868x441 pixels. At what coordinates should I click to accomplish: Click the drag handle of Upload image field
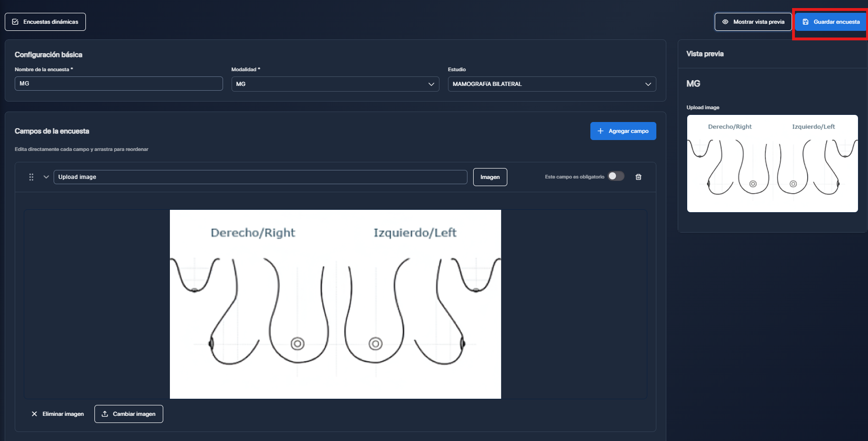click(x=31, y=177)
